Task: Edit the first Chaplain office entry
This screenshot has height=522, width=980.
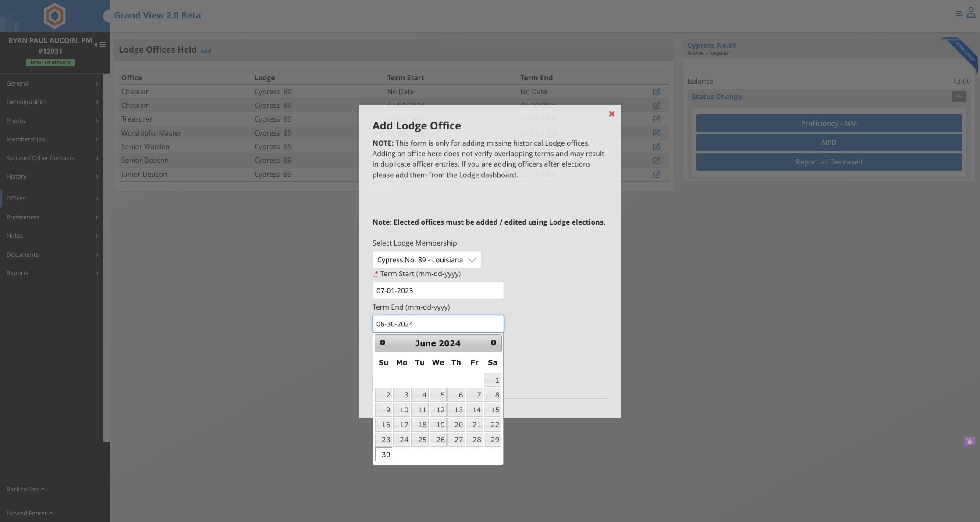Action: click(x=656, y=92)
